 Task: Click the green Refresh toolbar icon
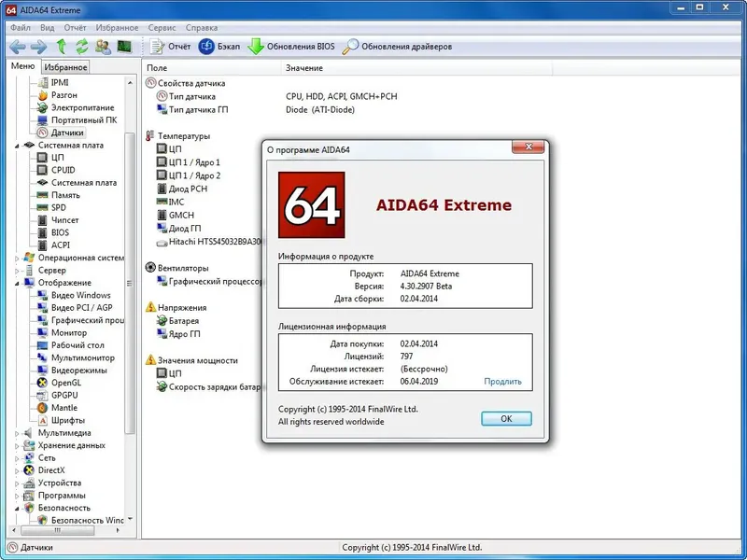(82, 47)
